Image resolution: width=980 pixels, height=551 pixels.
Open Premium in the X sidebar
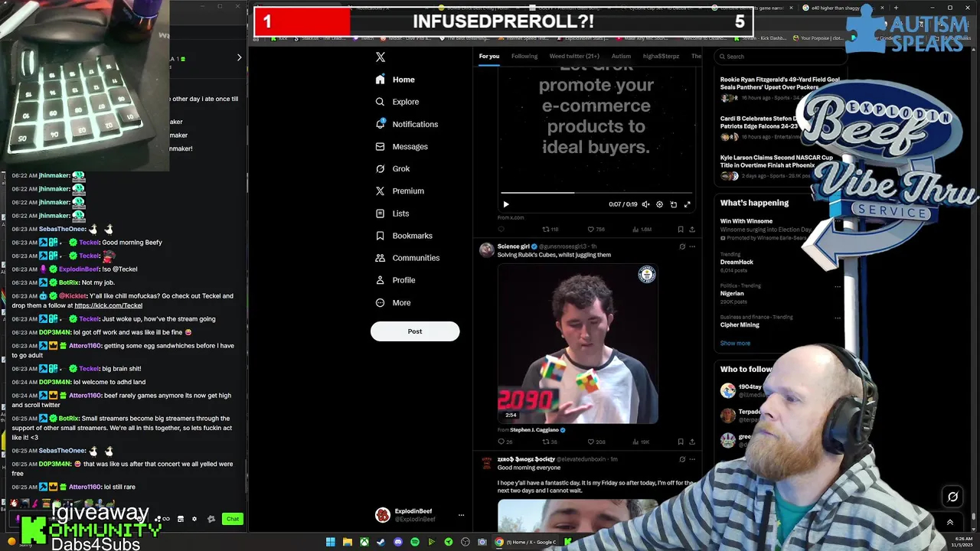coord(399,191)
